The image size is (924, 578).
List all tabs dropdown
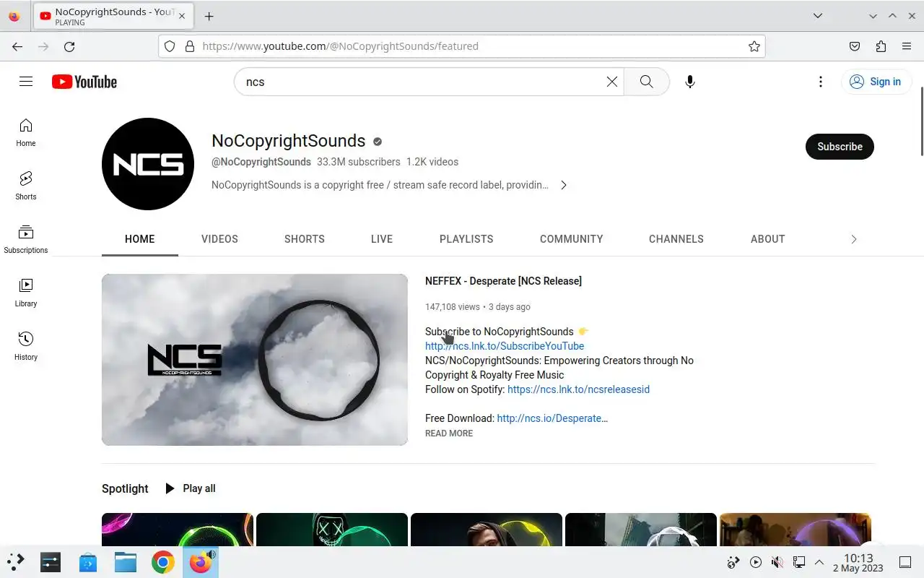click(818, 16)
